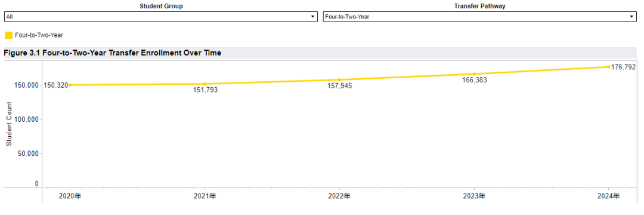
Task: Click the 166,383 data label
Action: (475, 81)
